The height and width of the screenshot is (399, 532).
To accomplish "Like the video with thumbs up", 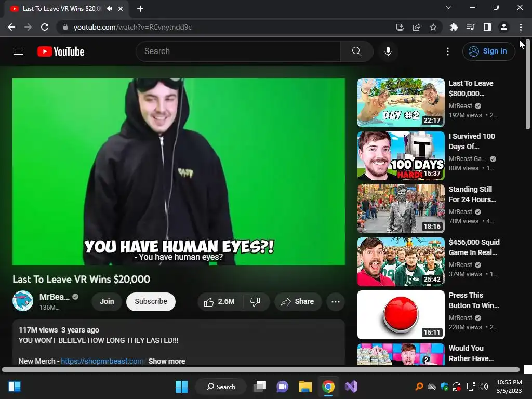I will (219, 302).
